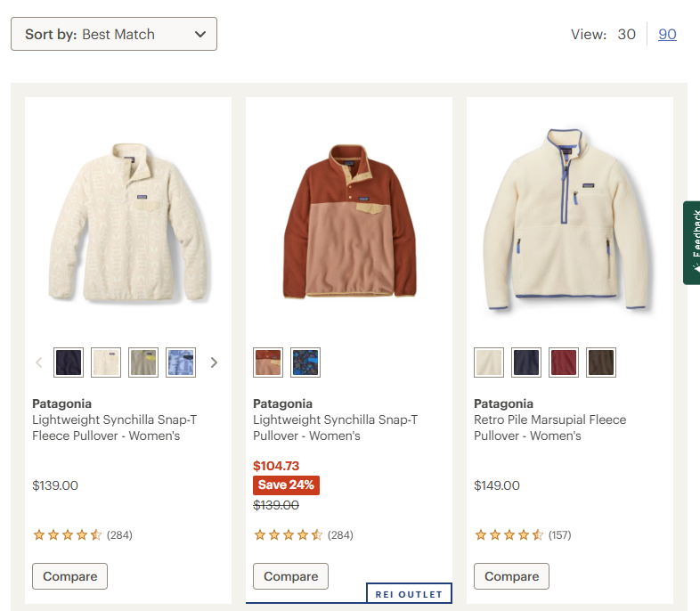Select dark brown swatch on Retro Pile Marsupial
This screenshot has height=611, width=700.
601,363
